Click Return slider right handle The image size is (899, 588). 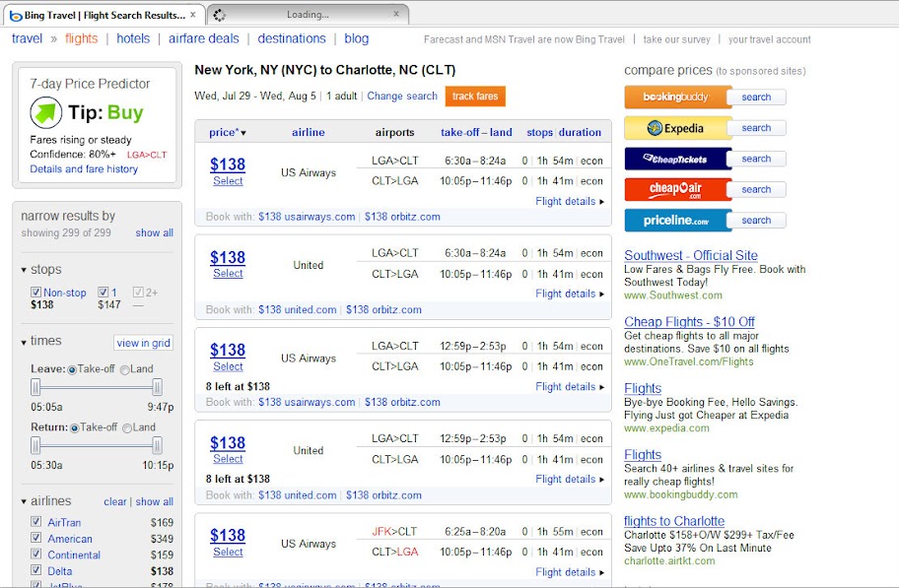[x=157, y=445]
